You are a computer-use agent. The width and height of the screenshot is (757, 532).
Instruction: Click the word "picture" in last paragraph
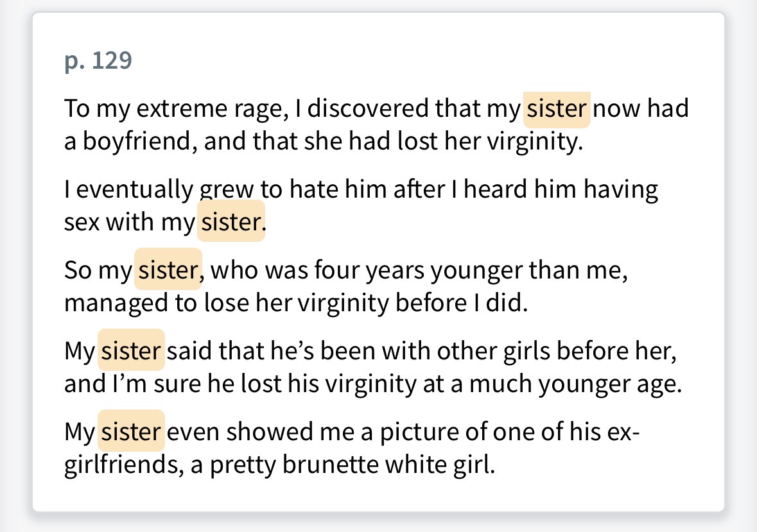417,432
